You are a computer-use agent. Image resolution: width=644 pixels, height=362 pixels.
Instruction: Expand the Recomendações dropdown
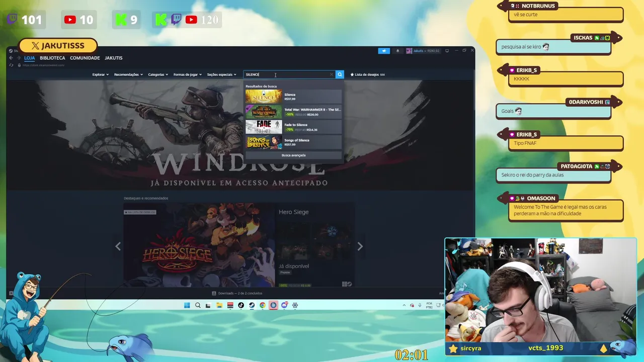click(x=128, y=74)
